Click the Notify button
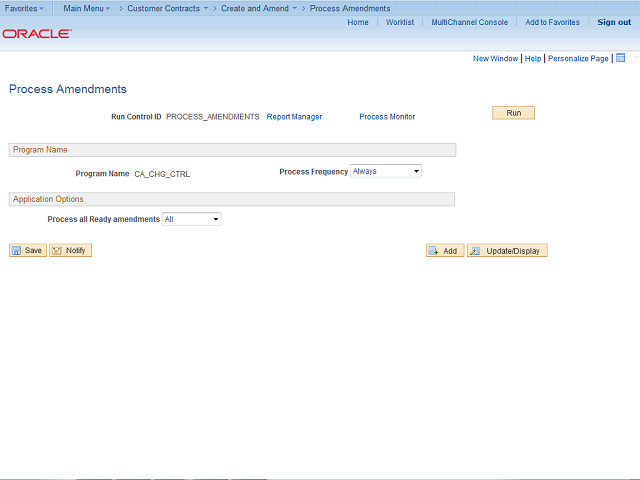 click(x=70, y=250)
